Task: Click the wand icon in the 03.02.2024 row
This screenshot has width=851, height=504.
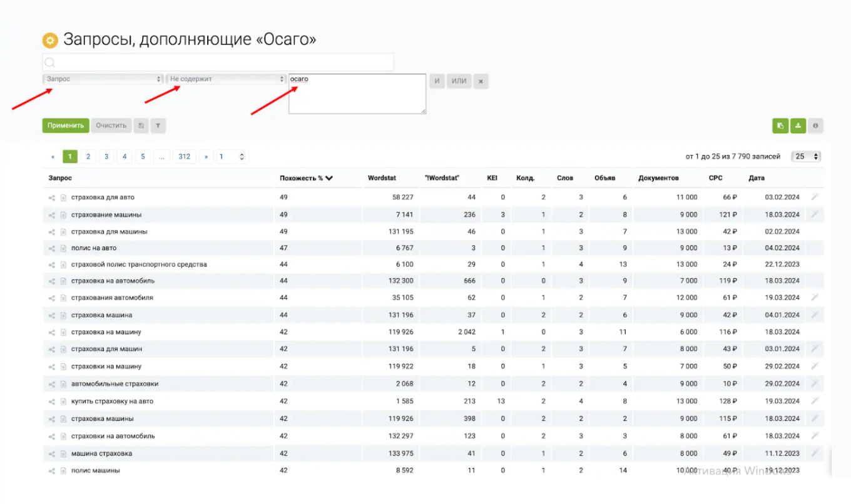Action: [x=815, y=197]
